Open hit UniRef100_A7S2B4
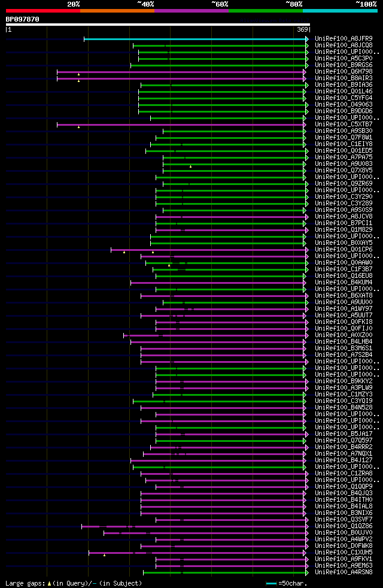383x588 pixels. (344, 355)
